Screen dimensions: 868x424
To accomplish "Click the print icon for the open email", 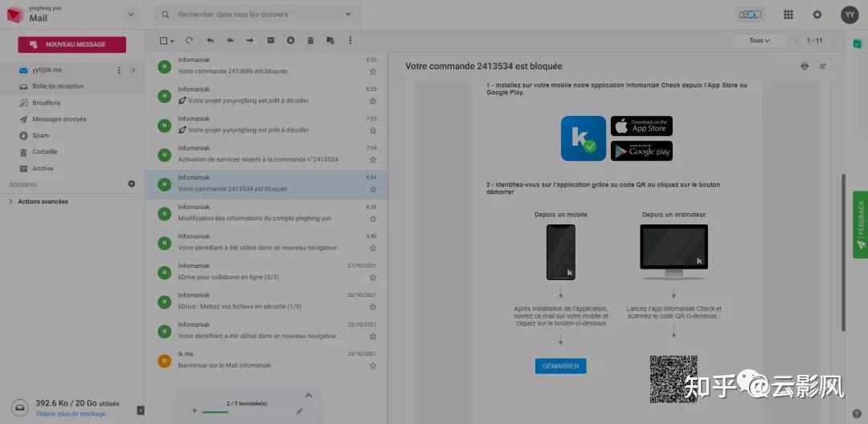I will [x=805, y=66].
